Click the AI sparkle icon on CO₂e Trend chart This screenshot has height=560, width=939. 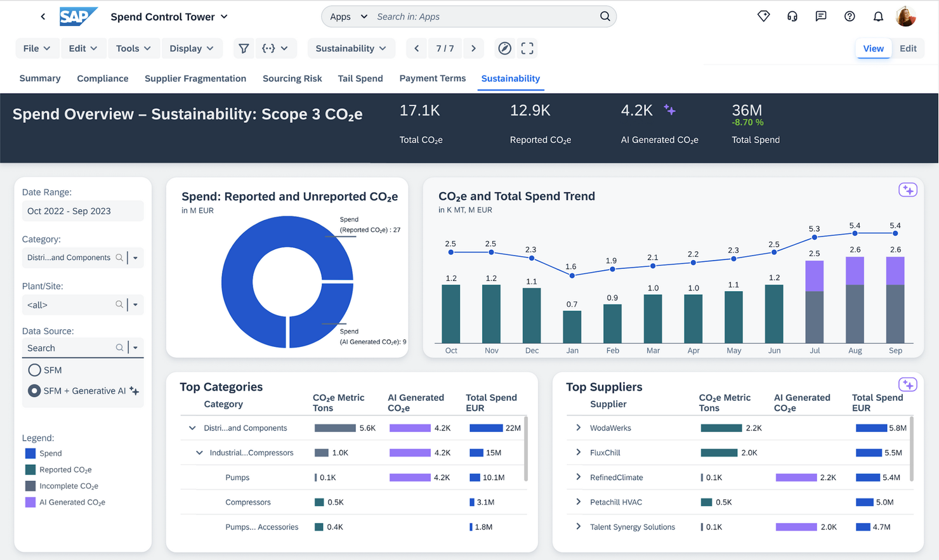[908, 190]
